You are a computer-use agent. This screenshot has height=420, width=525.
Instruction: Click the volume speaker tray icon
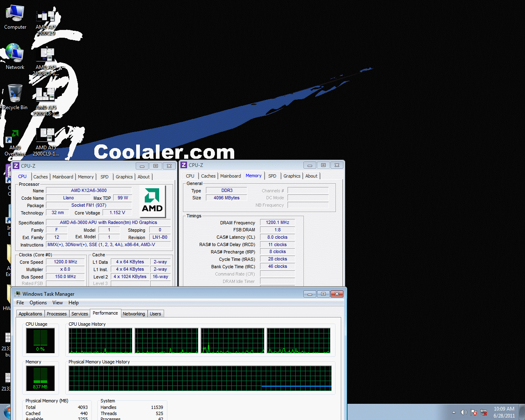463,412
